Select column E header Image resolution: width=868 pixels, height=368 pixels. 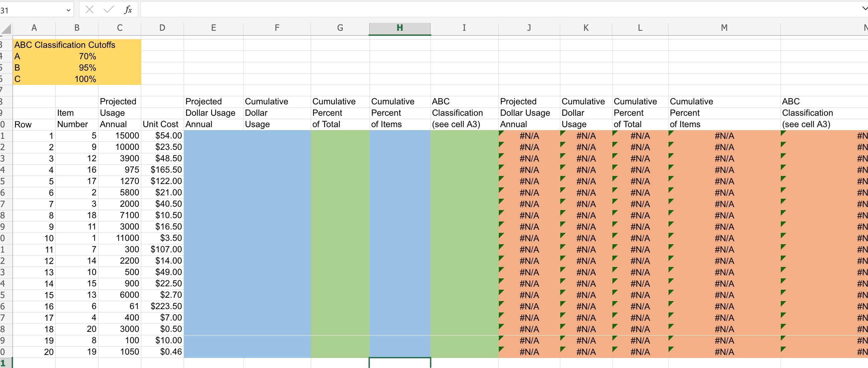(213, 28)
